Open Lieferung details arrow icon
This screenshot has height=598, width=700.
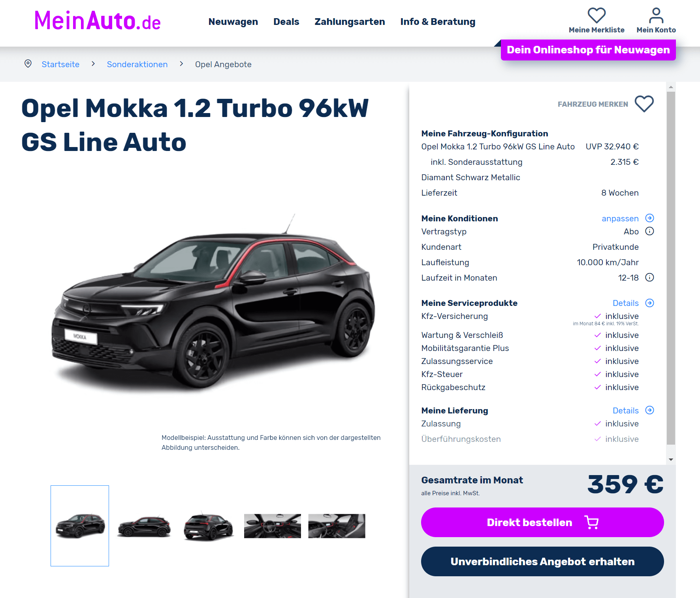649,410
